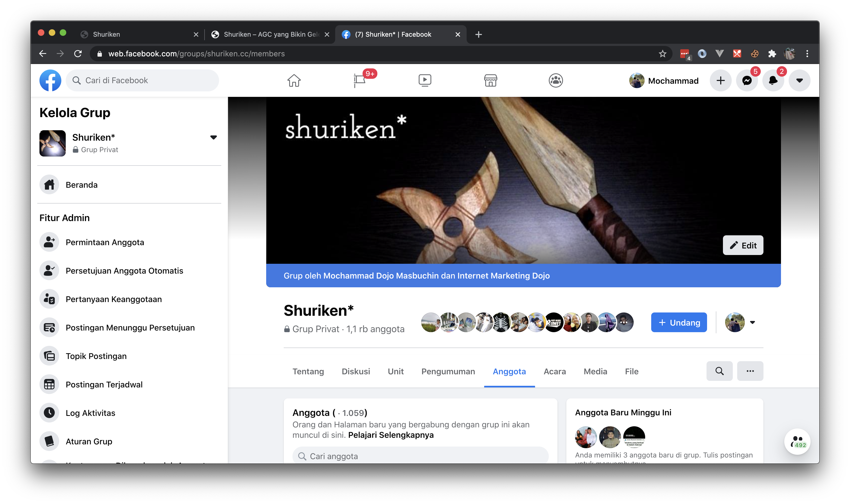The image size is (850, 504).
Task: Bookmark page with star icon
Action: tap(662, 54)
